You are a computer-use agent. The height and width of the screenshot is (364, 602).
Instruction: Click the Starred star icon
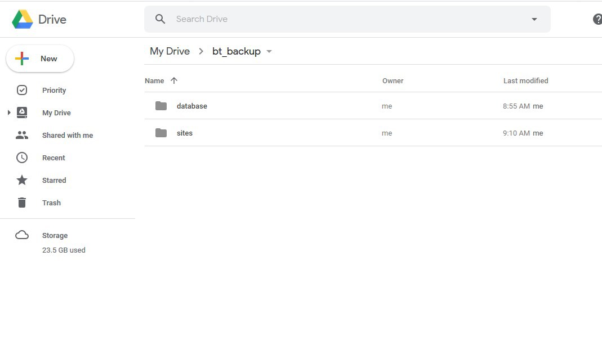tap(22, 180)
